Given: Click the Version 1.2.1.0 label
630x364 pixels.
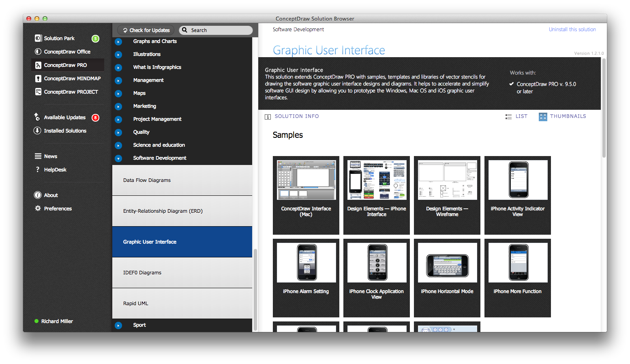Looking at the screenshot, I should [x=589, y=54].
